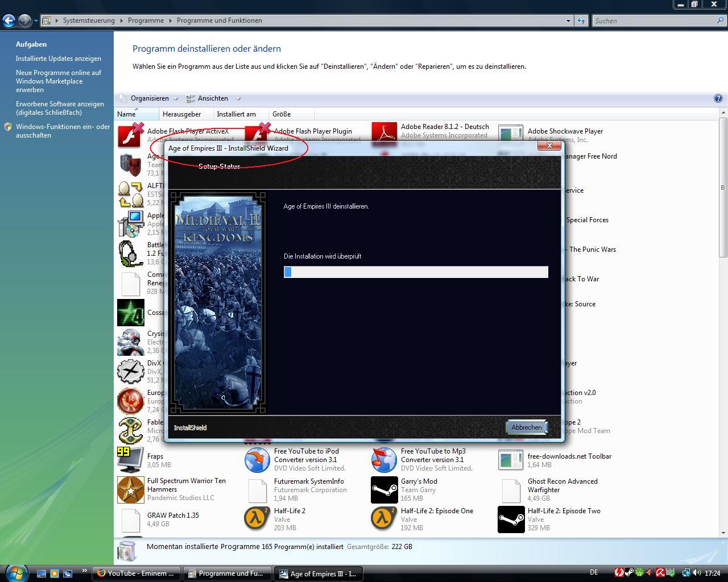Click the Age of Empires shields icon

(x=130, y=165)
